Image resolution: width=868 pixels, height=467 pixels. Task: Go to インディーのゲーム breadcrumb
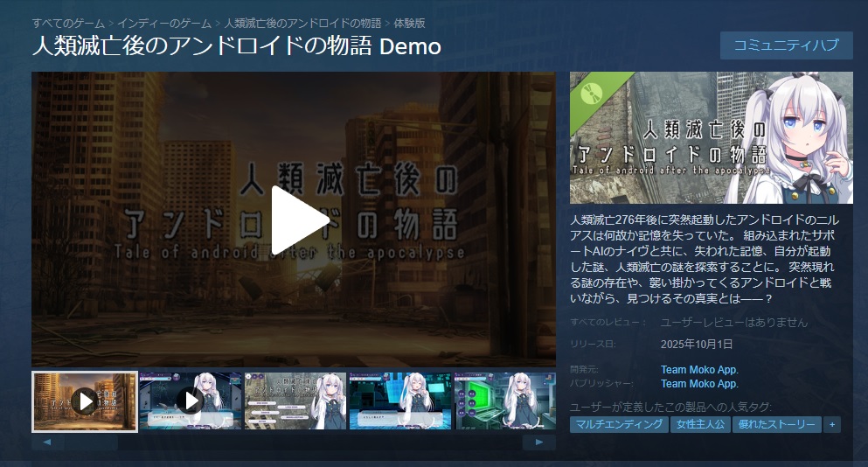165,23
